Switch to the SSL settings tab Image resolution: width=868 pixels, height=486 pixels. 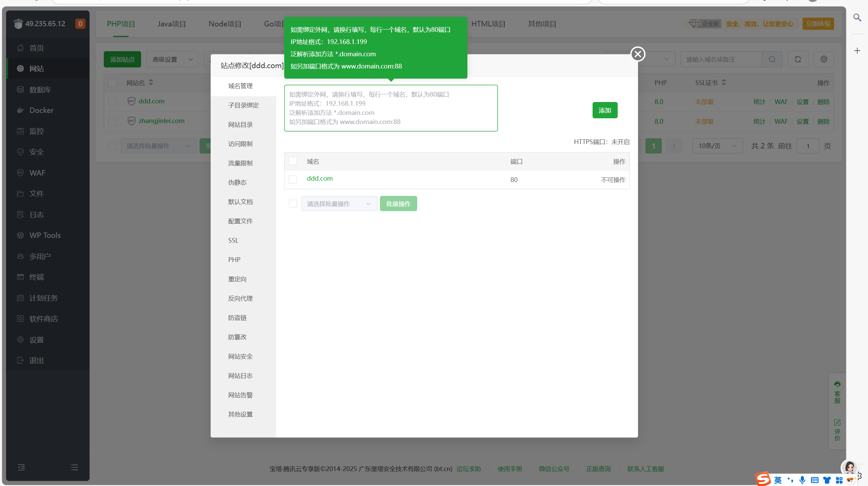(x=233, y=240)
